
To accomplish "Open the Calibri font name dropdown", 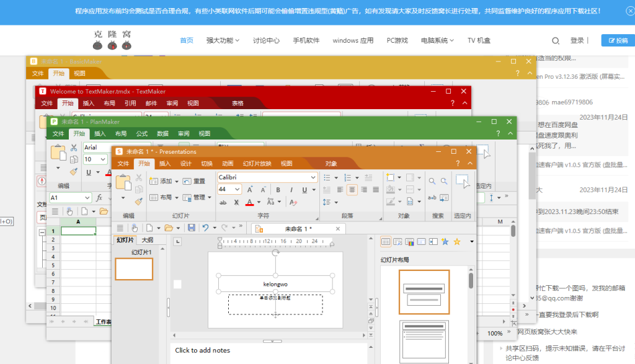I will click(313, 177).
